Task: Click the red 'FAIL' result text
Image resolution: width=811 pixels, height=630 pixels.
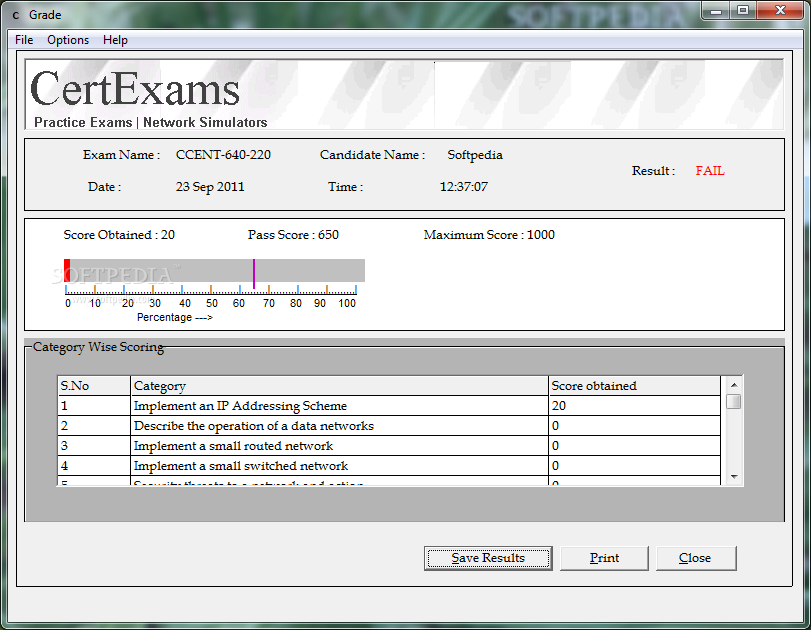Action: click(710, 171)
